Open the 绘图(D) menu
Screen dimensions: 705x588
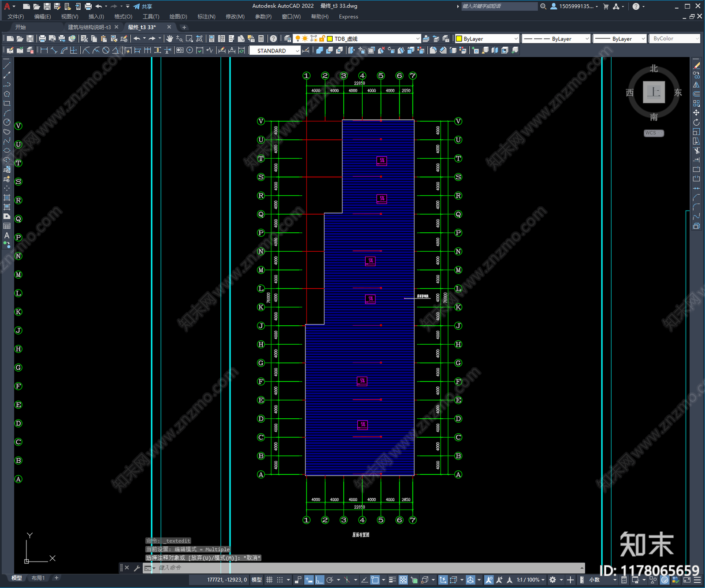pos(178,17)
